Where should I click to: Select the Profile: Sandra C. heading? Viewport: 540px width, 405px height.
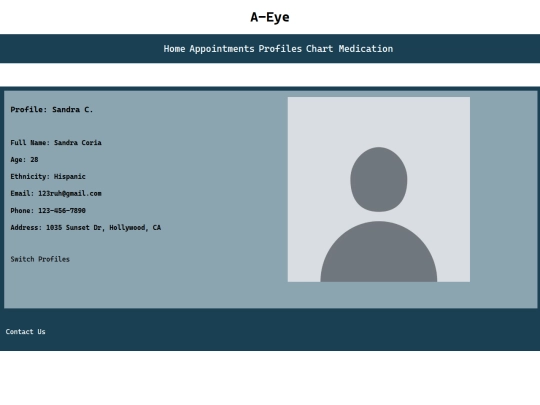pos(52,110)
